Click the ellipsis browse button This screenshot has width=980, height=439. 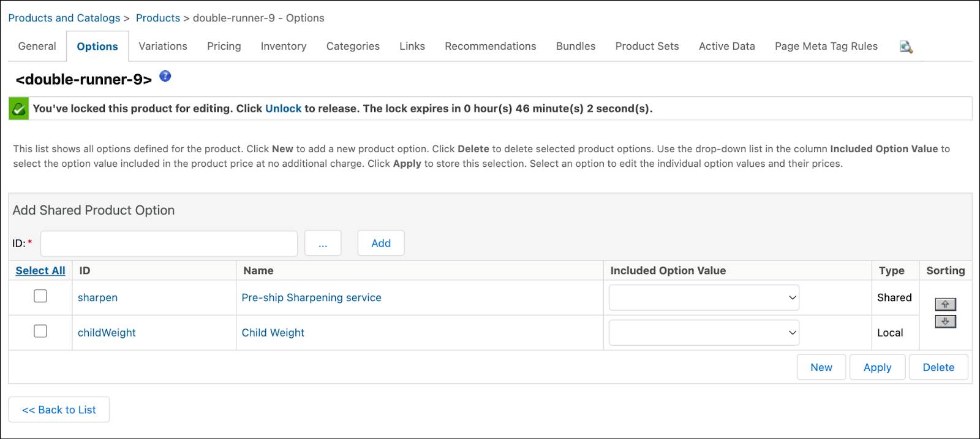click(x=323, y=243)
